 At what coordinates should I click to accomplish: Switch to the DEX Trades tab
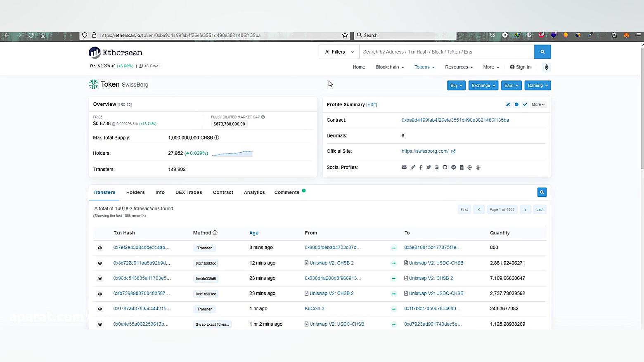click(189, 192)
